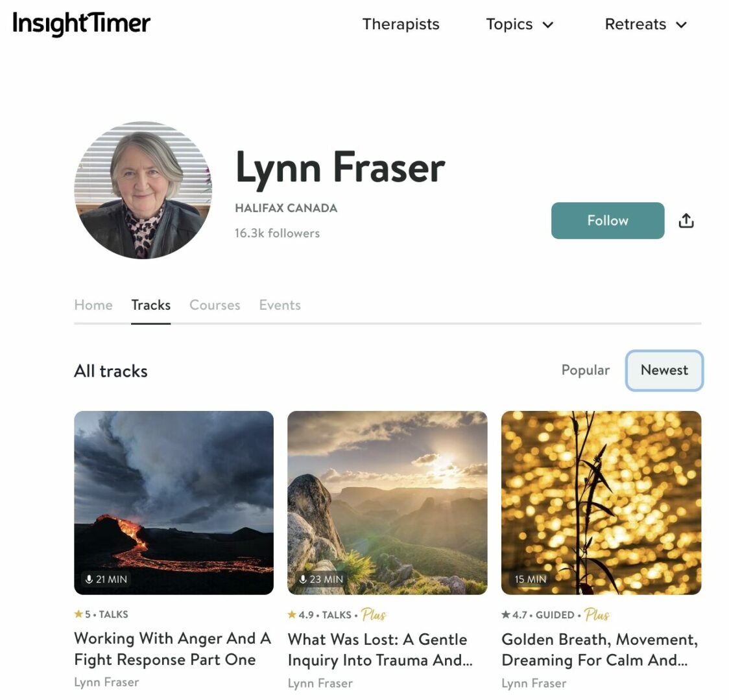Go to the Home profile tab

coord(93,305)
